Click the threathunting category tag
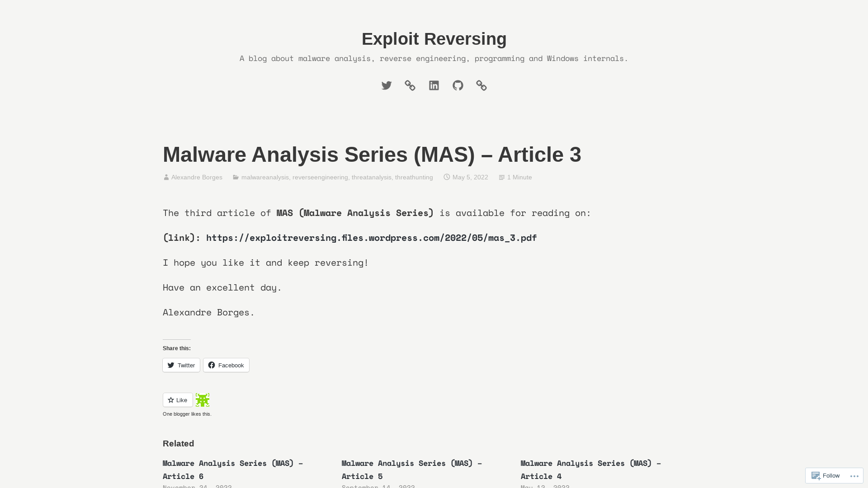Viewport: 868px width, 488px height. point(414,177)
